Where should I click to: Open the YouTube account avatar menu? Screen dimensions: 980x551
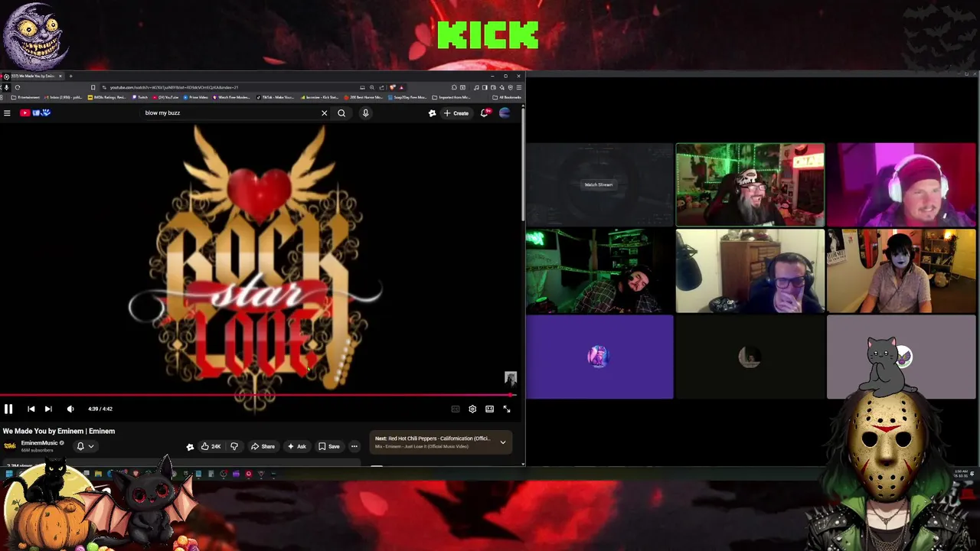(505, 113)
